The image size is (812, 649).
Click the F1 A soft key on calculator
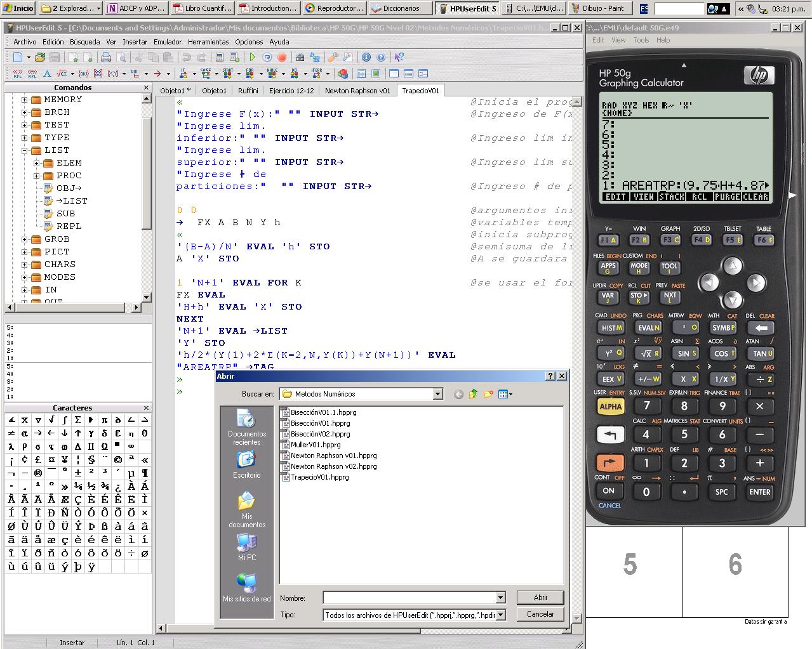[608, 240]
